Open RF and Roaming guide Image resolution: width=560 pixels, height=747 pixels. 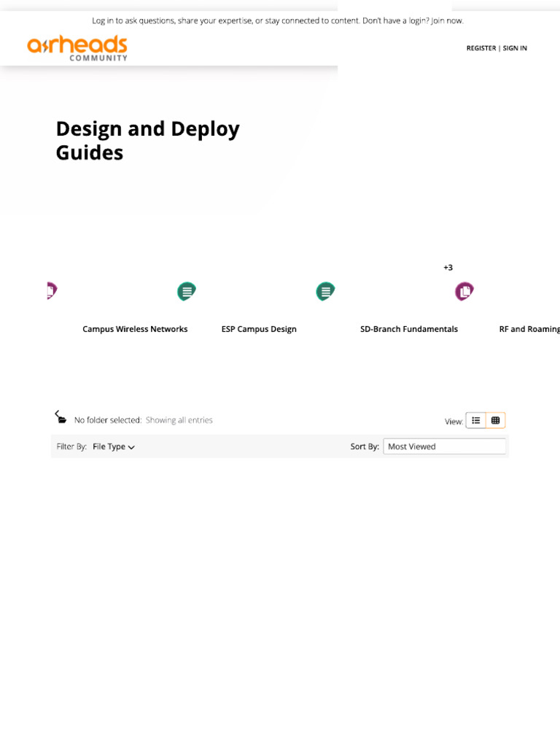point(529,329)
